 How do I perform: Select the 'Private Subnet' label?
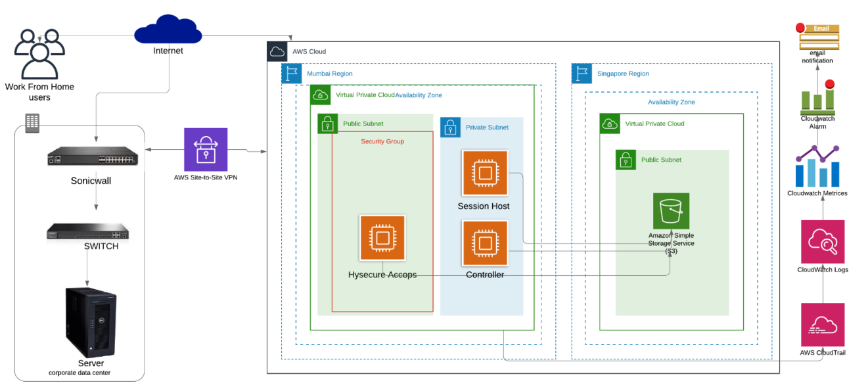[x=487, y=127]
